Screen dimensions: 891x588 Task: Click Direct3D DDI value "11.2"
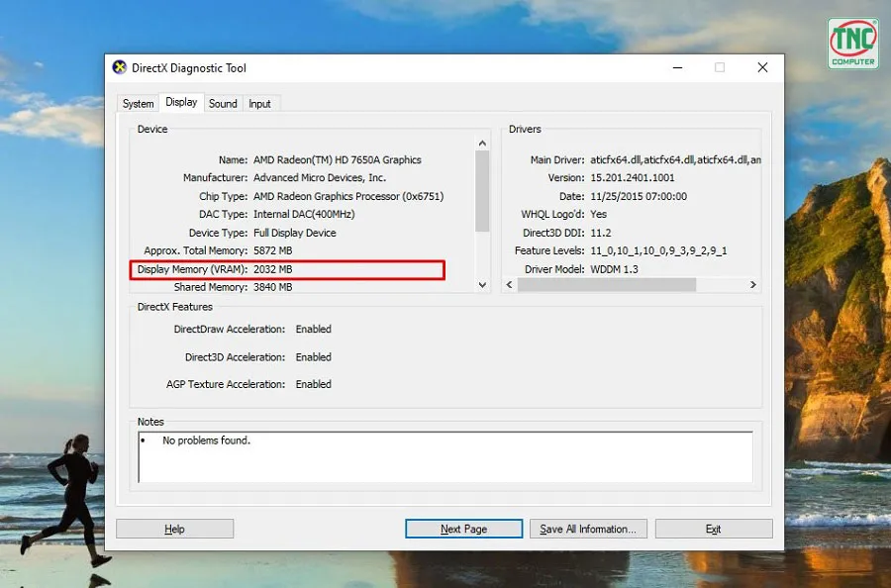[x=601, y=233]
